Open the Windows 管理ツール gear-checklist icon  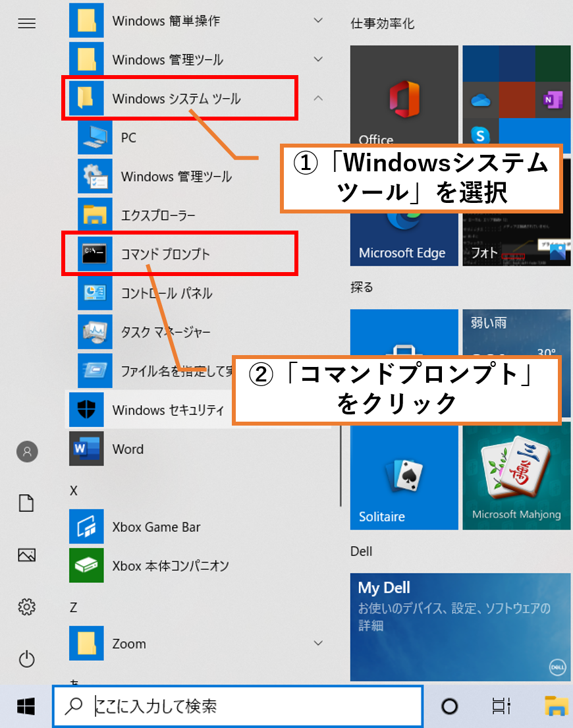click(95, 177)
